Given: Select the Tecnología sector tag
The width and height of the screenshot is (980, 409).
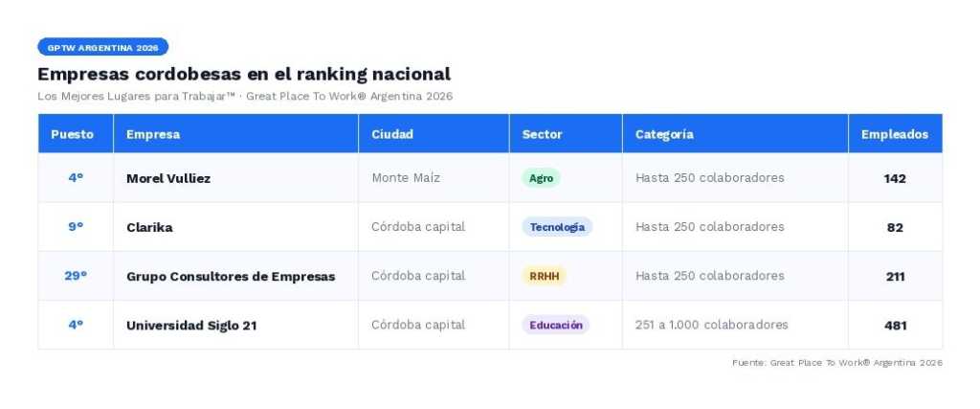Looking at the screenshot, I should click(x=557, y=227).
